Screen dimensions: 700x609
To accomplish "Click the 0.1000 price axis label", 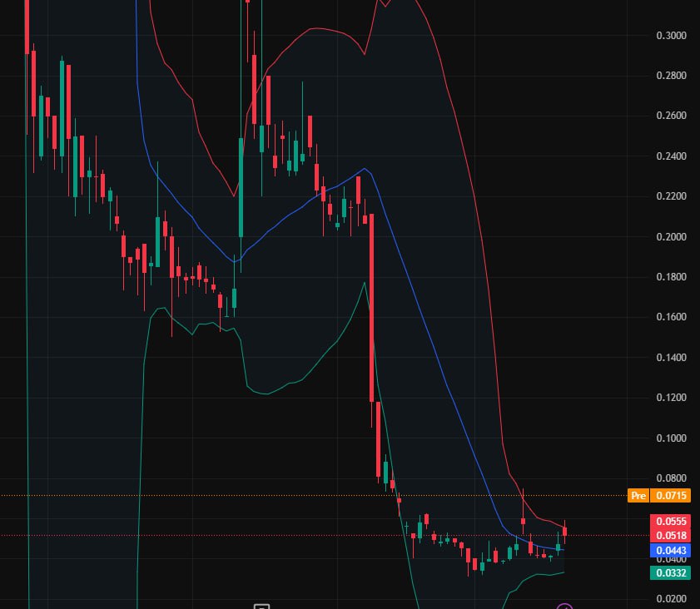I will [x=671, y=438].
